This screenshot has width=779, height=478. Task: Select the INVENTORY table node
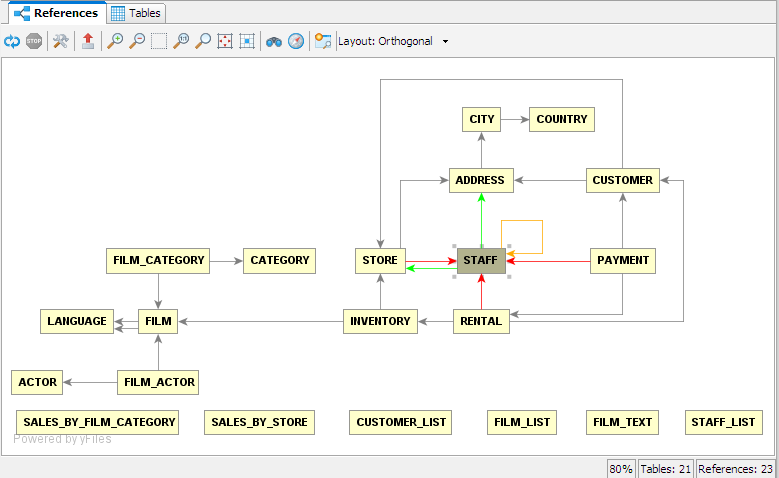coord(380,322)
